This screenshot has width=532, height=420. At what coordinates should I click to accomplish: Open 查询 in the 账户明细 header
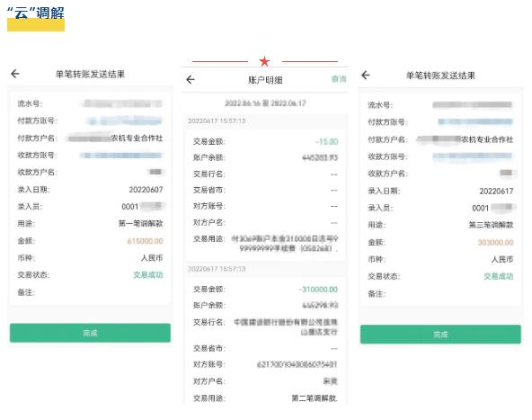339,79
